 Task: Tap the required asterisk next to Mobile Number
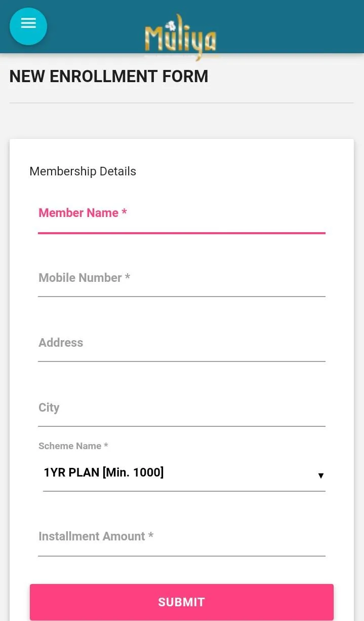[x=128, y=277]
